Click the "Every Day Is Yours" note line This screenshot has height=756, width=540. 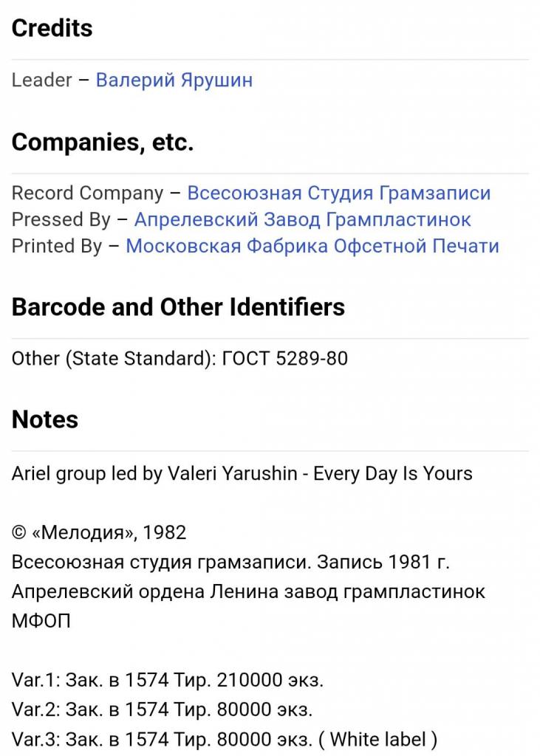(242, 473)
